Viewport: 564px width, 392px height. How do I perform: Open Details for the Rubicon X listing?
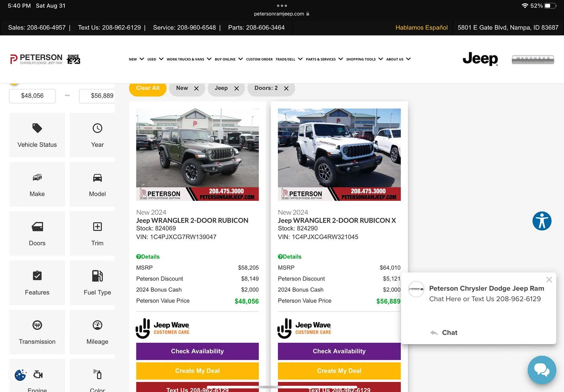[290, 257]
